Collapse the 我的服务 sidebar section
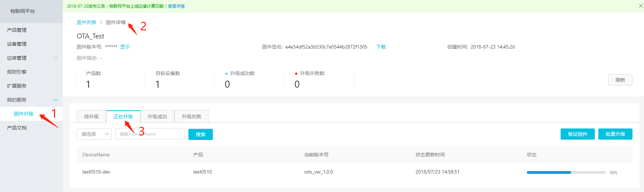The width and height of the screenshot is (644, 192). [56, 100]
